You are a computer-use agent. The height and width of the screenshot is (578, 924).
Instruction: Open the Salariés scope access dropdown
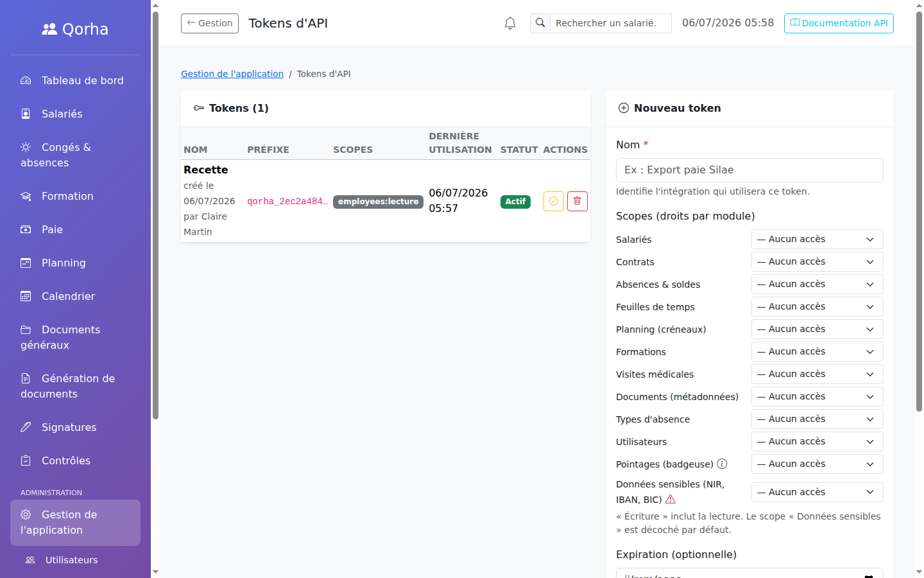tap(817, 239)
